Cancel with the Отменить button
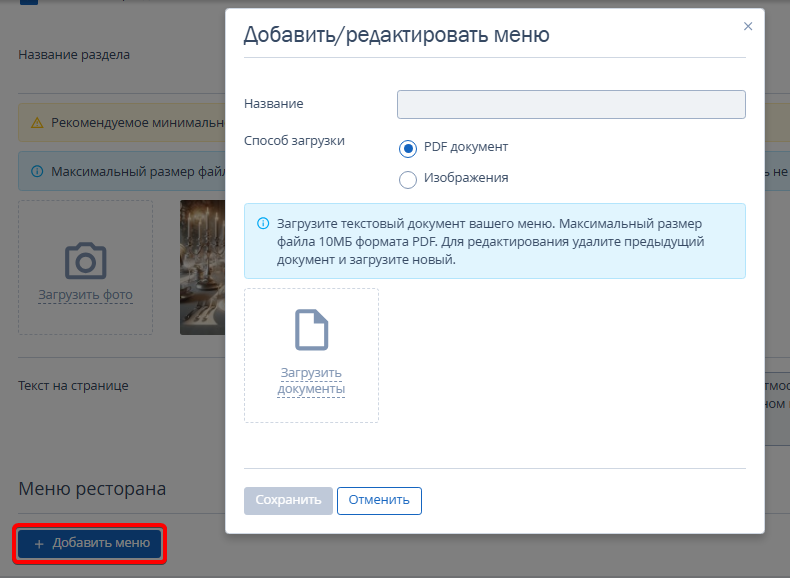 (x=379, y=500)
